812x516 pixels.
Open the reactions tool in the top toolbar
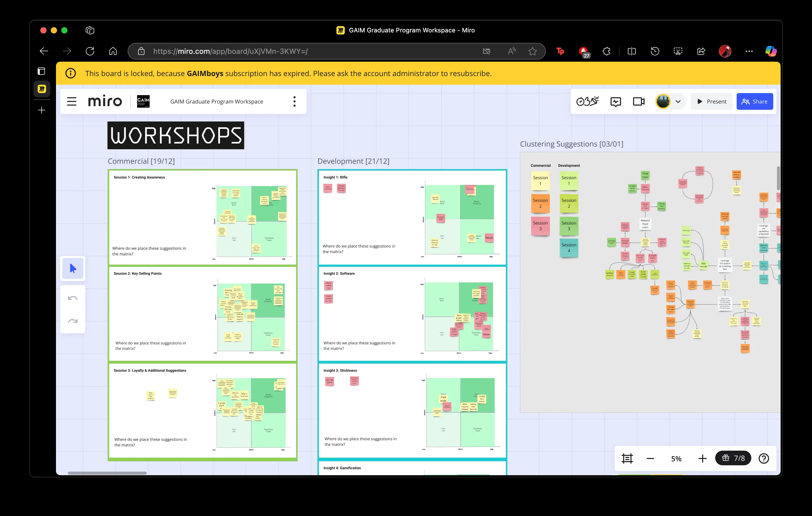(x=588, y=101)
